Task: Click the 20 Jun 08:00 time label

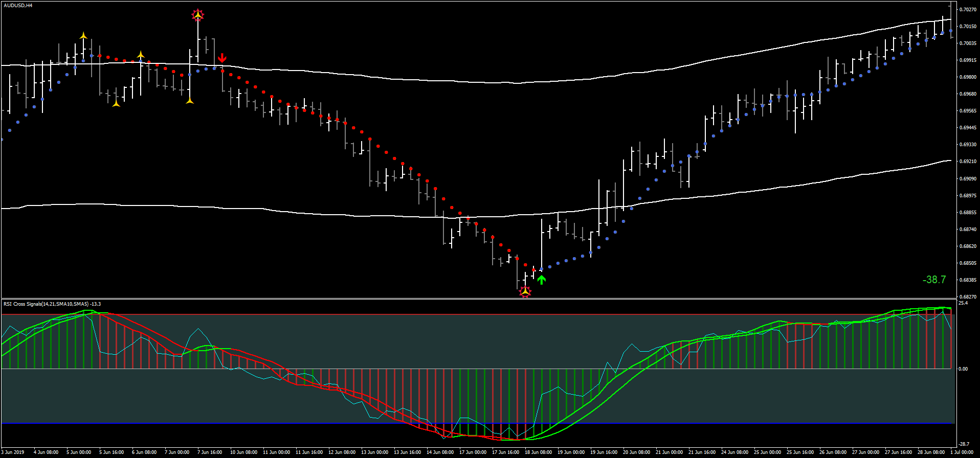Action: pyautogui.click(x=636, y=452)
